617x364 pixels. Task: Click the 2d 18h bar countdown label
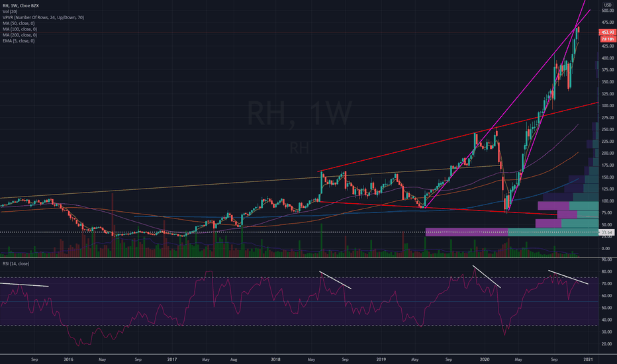pyautogui.click(x=608, y=39)
